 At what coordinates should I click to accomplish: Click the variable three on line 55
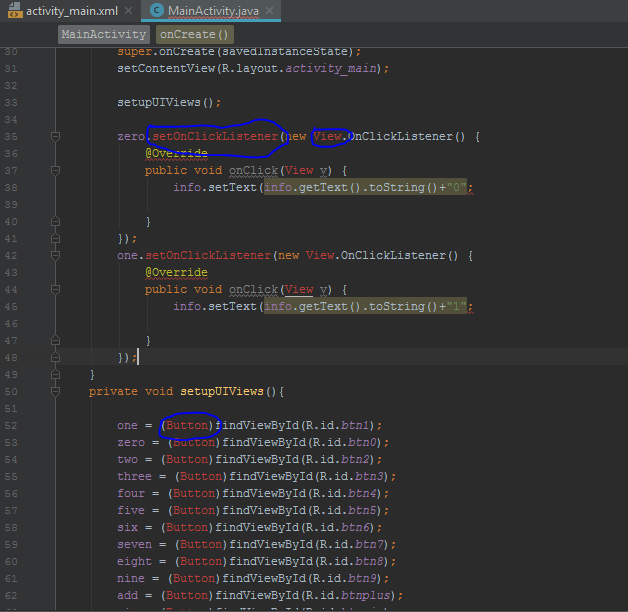pyautogui.click(x=135, y=477)
